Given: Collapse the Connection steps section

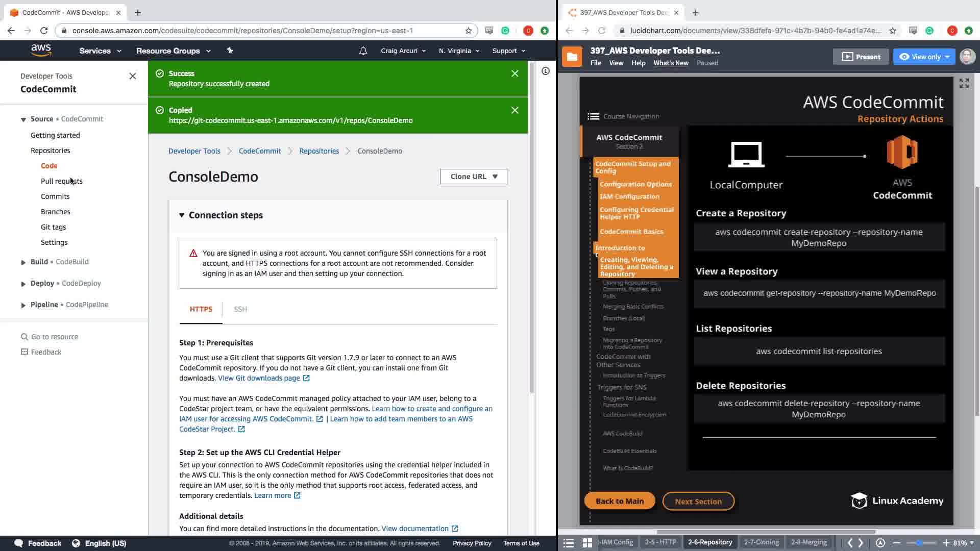Looking at the screenshot, I should coord(182,215).
